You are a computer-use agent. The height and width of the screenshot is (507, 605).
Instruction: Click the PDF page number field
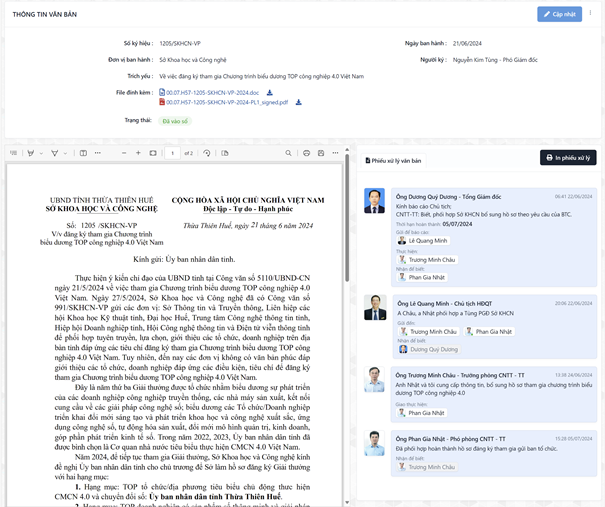click(x=174, y=153)
